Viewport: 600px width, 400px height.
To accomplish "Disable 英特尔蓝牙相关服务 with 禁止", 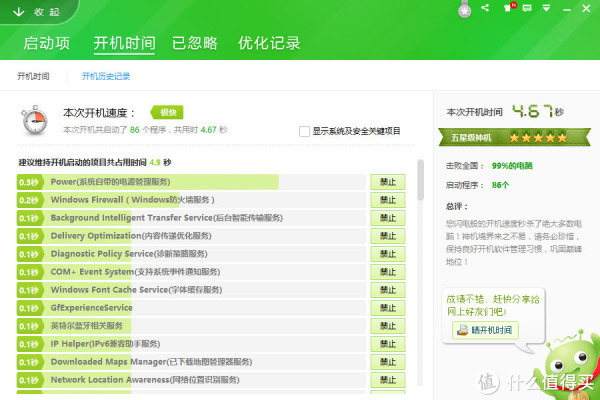I will tap(388, 326).
